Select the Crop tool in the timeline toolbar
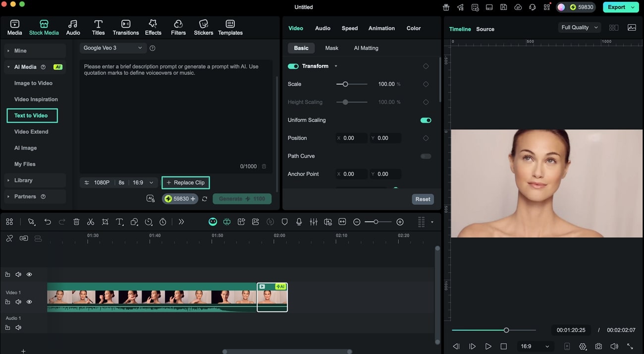Viewport: 644px width, 354px height. [x=105, y=222]
